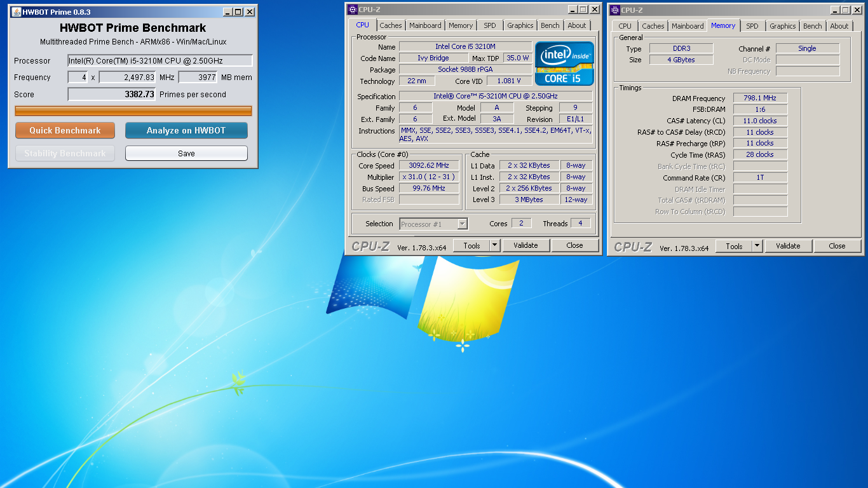Click the 798.1 MHz DRAM frequency value

[x=760, y=98]
